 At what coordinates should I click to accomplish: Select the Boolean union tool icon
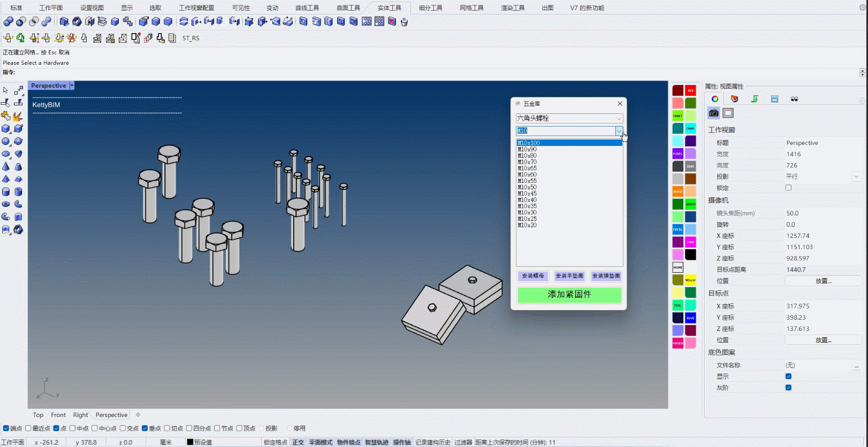(x=8, y=21)
